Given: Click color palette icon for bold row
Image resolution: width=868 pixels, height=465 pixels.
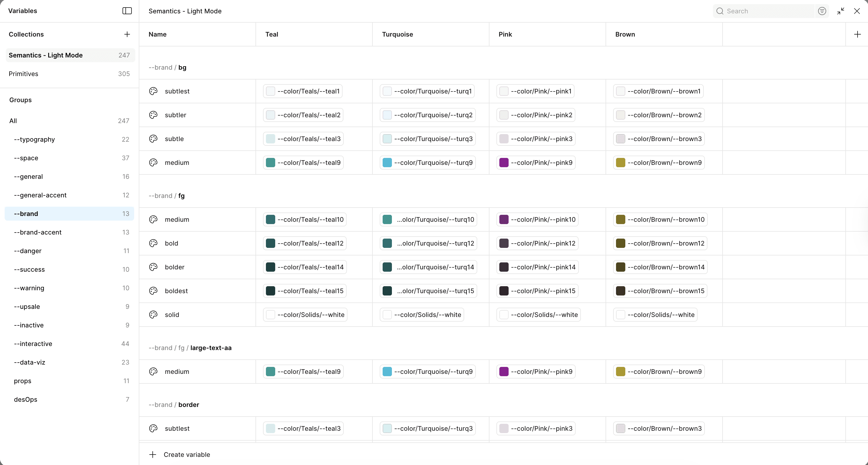Looking at the screenshot, I should 153,243.
